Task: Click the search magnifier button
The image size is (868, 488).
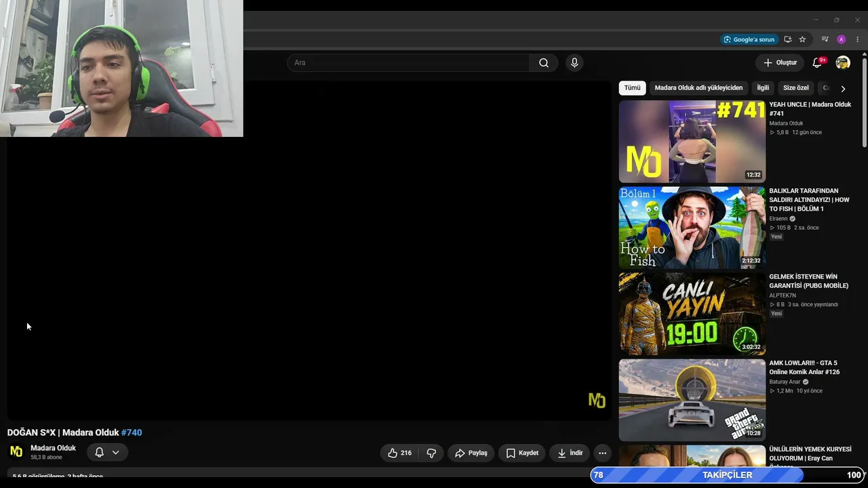Action: click(544, 63)
